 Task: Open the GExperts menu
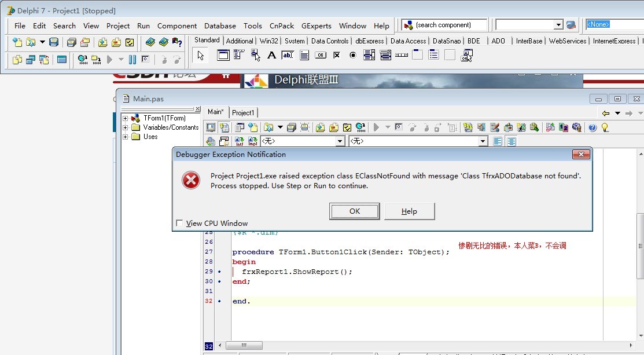point(317,25)
